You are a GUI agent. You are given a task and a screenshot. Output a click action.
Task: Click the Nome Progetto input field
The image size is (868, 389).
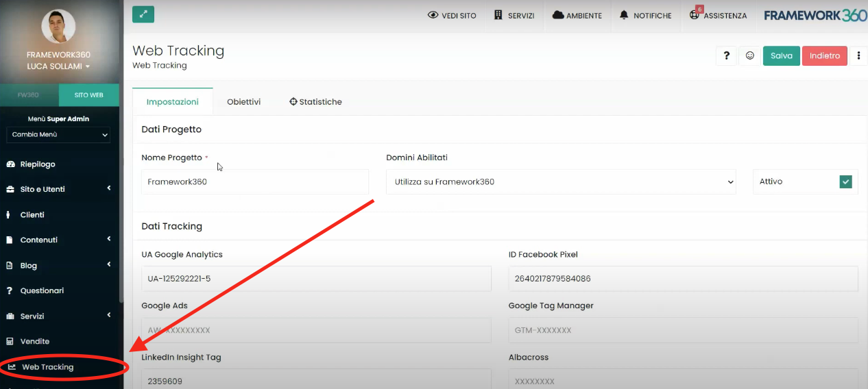click(254, 182)
